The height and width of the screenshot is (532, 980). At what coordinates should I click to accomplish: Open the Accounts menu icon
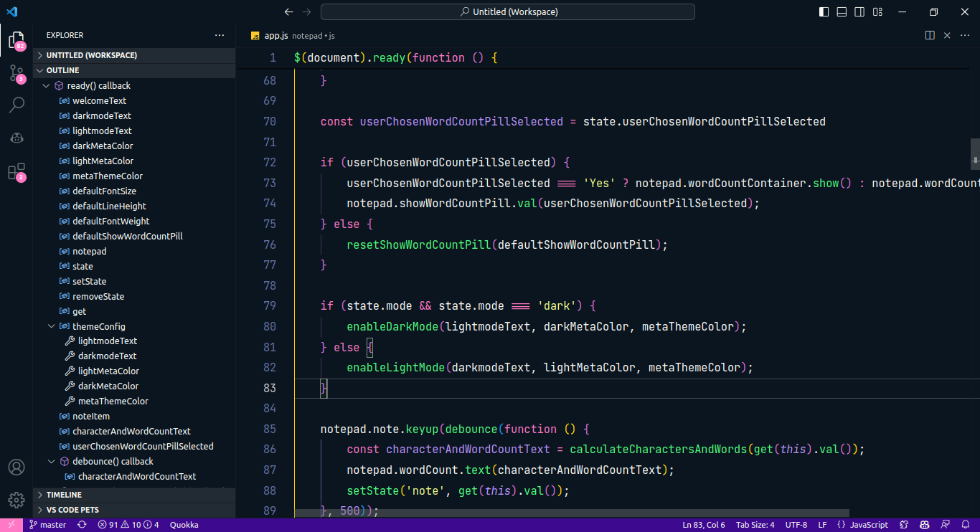(16, 467)
